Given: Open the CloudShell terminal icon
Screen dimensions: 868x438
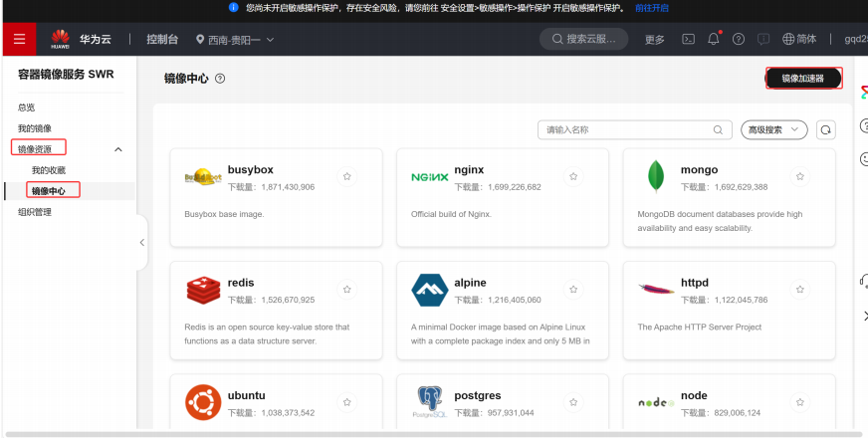Looking at the screenshot, I should point(688,39).
